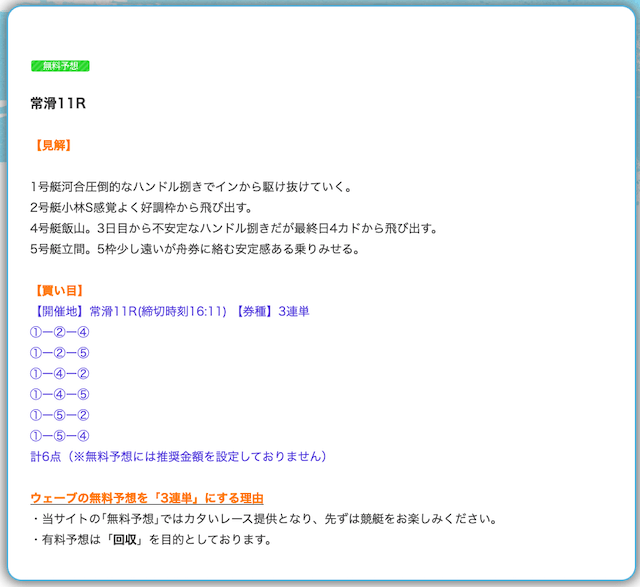Screen dimensions: 640x587
Task: Click the 【開催地】常滑11R(締切時刻16:11) line
Action: pyautogui.click(x=170, y=311)
